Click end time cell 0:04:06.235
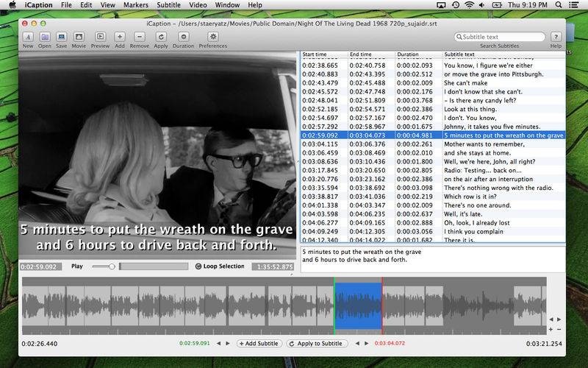This screenshot has height=368, width=588. [367, 214]
